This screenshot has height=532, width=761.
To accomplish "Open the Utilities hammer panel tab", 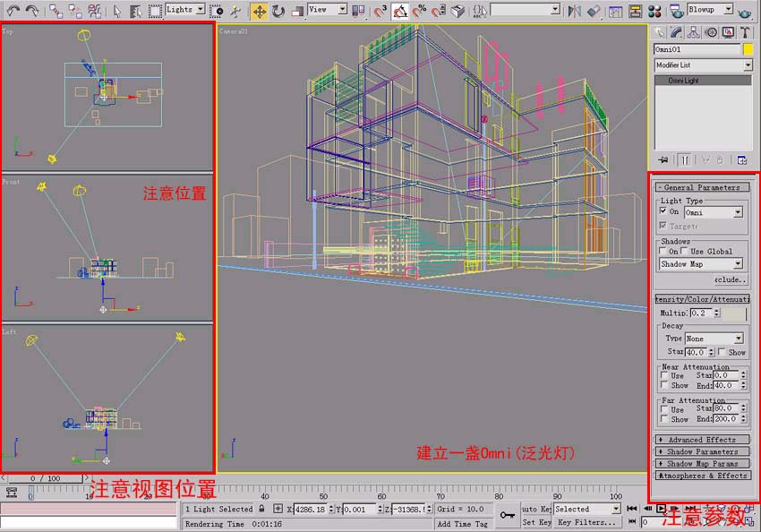I will click(x=743, y=33).
